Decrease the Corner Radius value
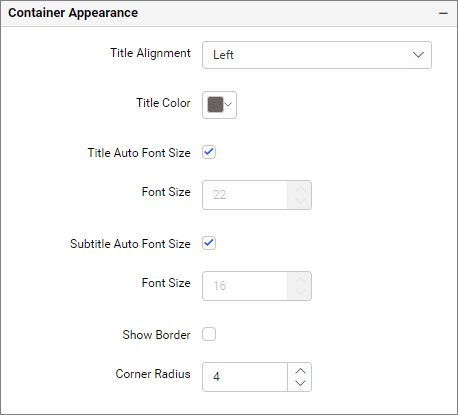458x415 pixels. [300, 383]
